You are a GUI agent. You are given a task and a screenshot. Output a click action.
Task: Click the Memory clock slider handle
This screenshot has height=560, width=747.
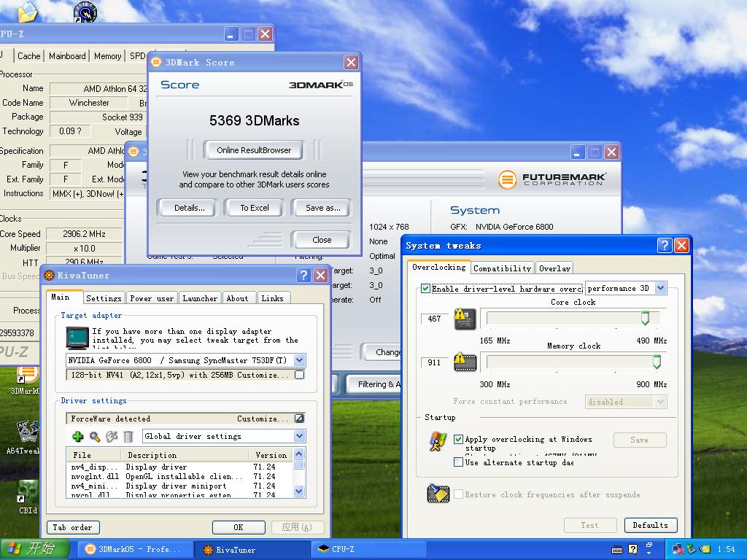point(657,362)
